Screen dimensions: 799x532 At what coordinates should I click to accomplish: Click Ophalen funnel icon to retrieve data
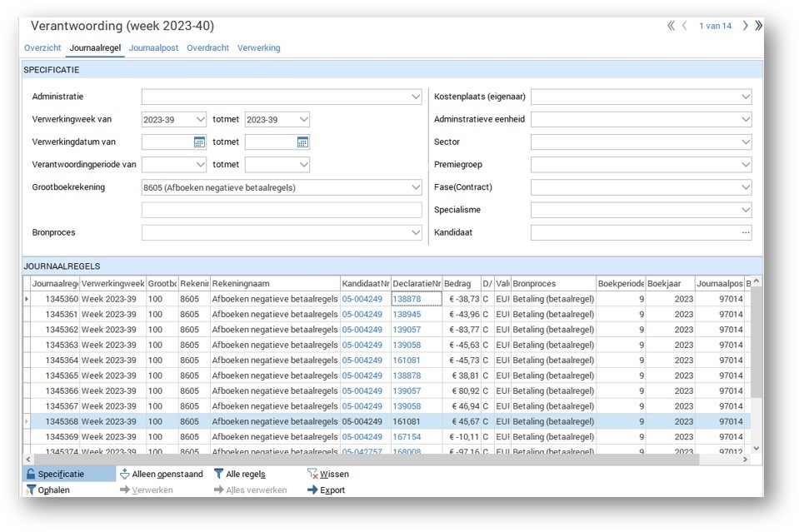tap(31, 490)
